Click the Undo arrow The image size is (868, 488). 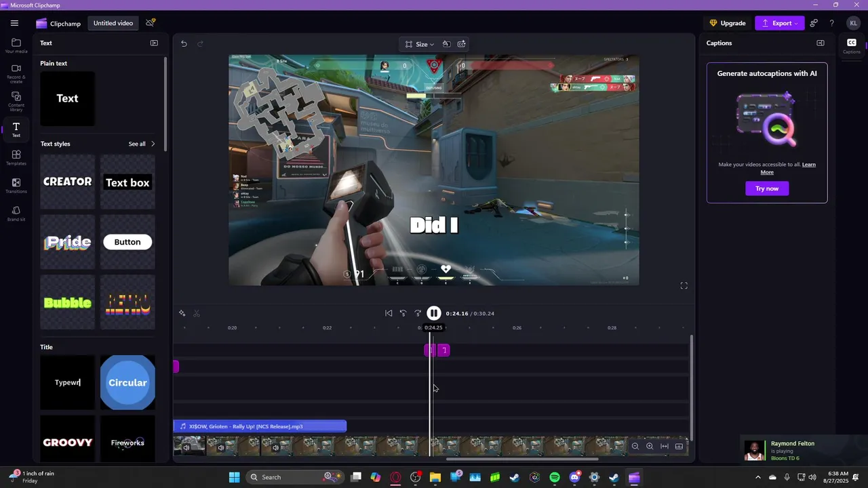(184, 43)
